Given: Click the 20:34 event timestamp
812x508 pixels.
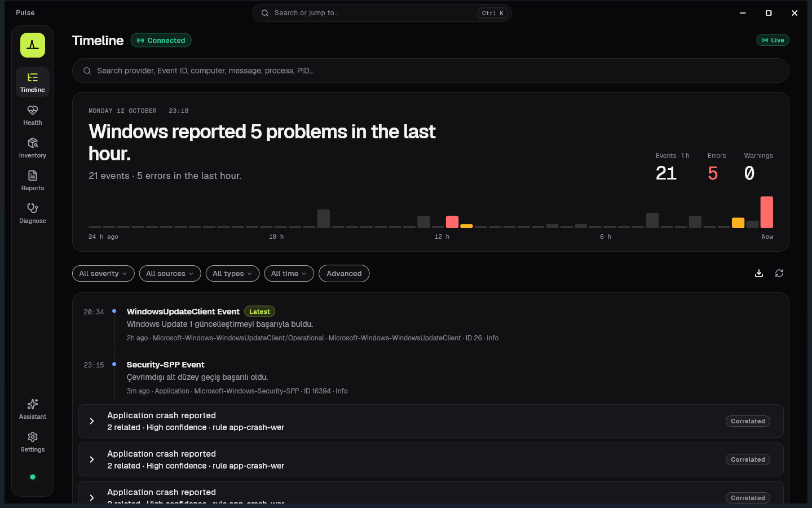Looking at the screenshot, I should click(94, 312).
